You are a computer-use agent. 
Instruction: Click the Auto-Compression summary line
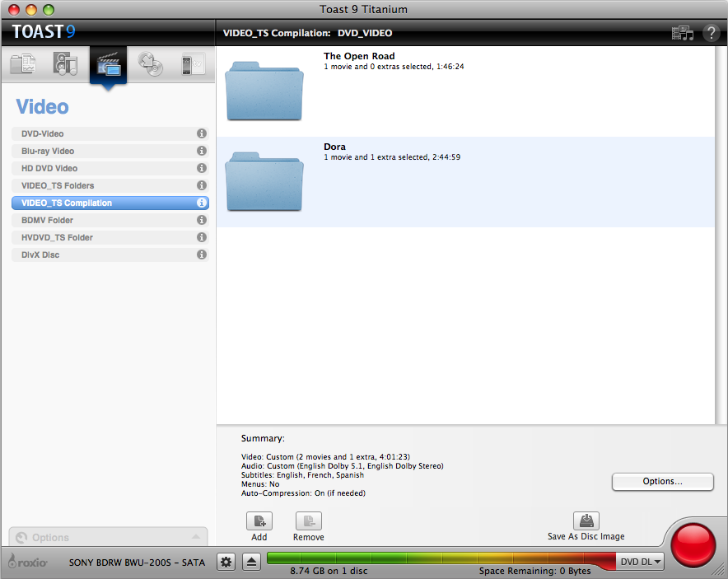[303, 493]
